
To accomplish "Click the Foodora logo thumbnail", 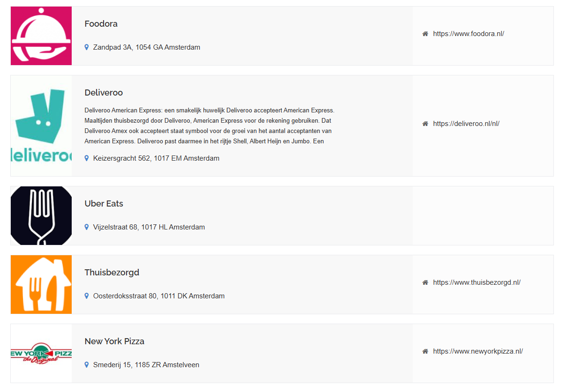I will [41, 36].
